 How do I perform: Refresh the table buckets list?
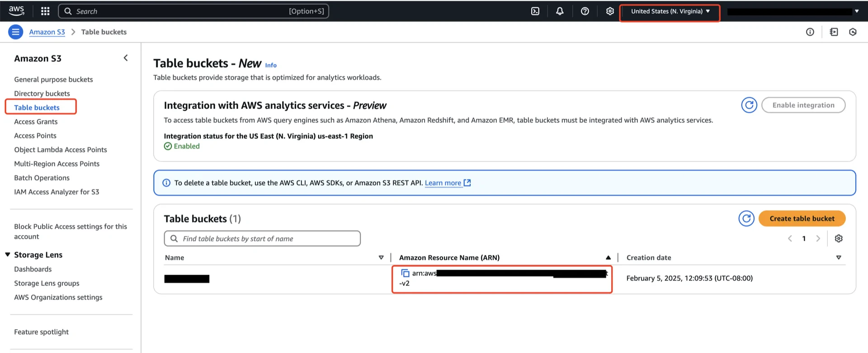point(746,219)
